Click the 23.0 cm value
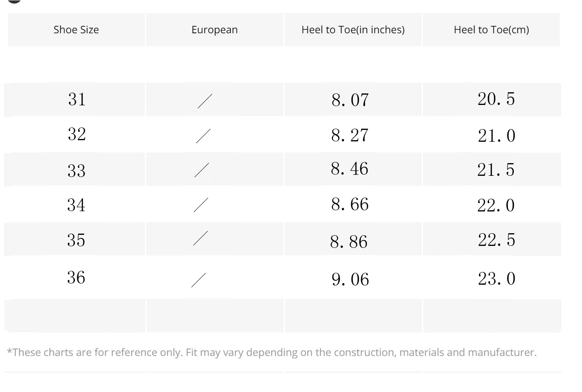Screen dimensions: 582x392 point(496,279)
